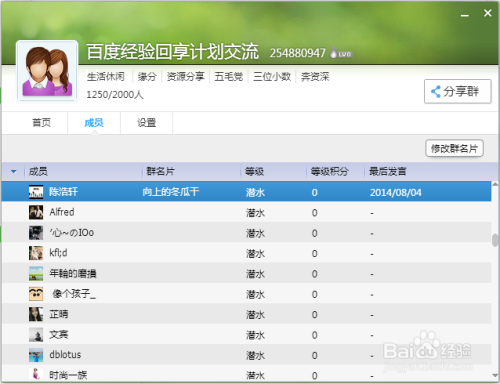Open avatar of 像个孩子_
500x384 pixels.
click(x=36, y=294)
